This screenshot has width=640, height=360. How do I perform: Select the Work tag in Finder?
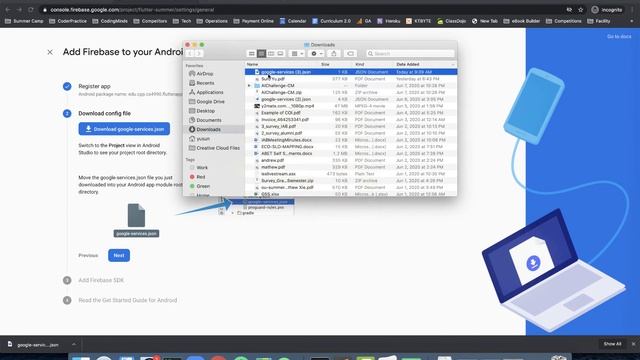202,168
